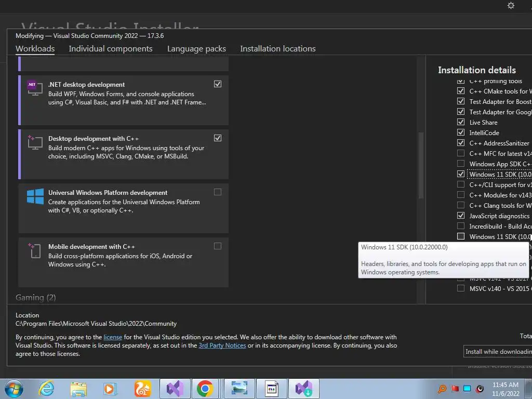This screenshot has height=399, width=532.
Task: Open the clock showing 11:45 AM
Action: tap(506, 385)
